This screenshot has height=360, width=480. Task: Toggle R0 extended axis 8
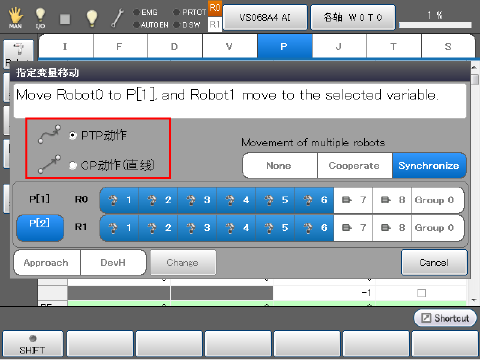pyautogui.click(x=392, y=200)
